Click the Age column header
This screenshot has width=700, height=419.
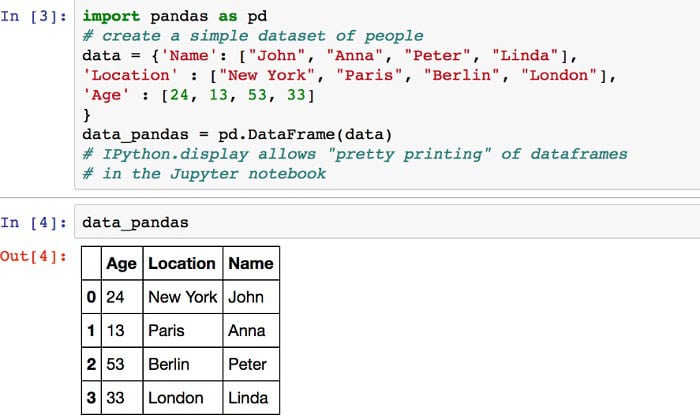pyautogui.click(x=122, y=263)
